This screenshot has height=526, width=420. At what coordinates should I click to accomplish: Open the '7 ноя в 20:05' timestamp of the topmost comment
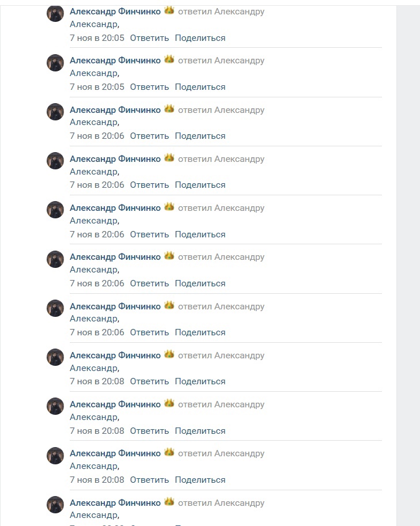coord(97,38)
